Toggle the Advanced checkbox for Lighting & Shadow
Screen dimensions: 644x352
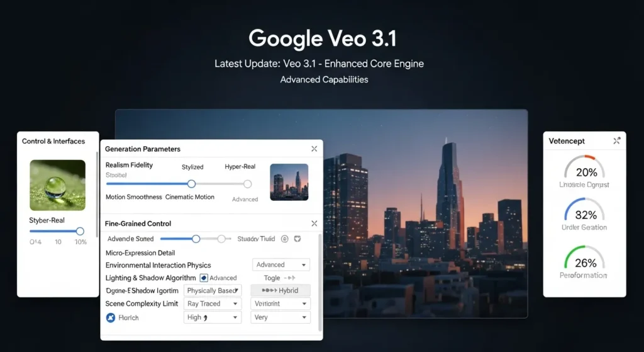point(204,278)
